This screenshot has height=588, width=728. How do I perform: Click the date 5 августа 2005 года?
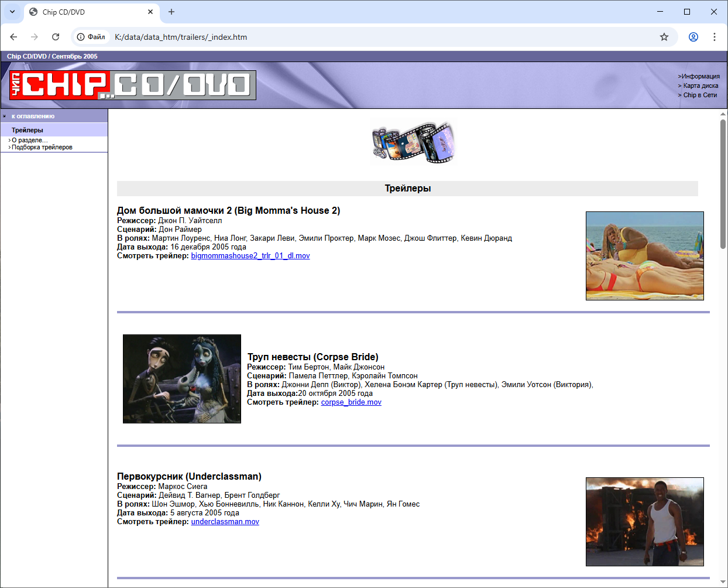[205, 513]
